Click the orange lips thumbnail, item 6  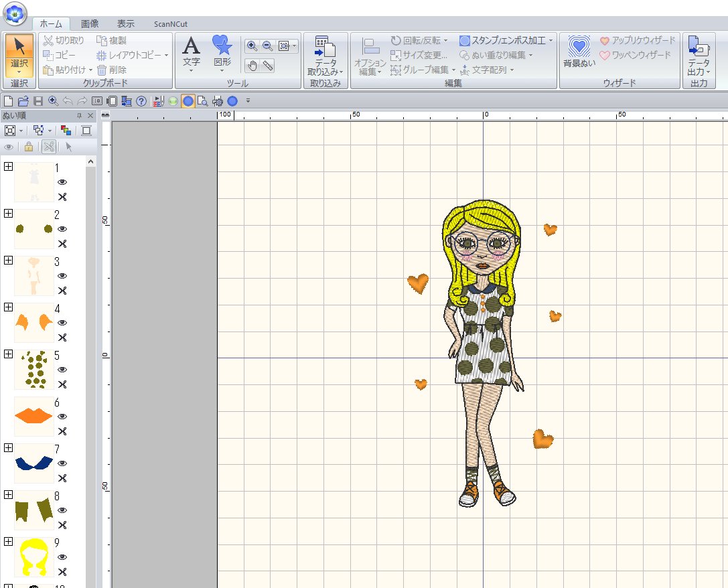click(33, 416)
